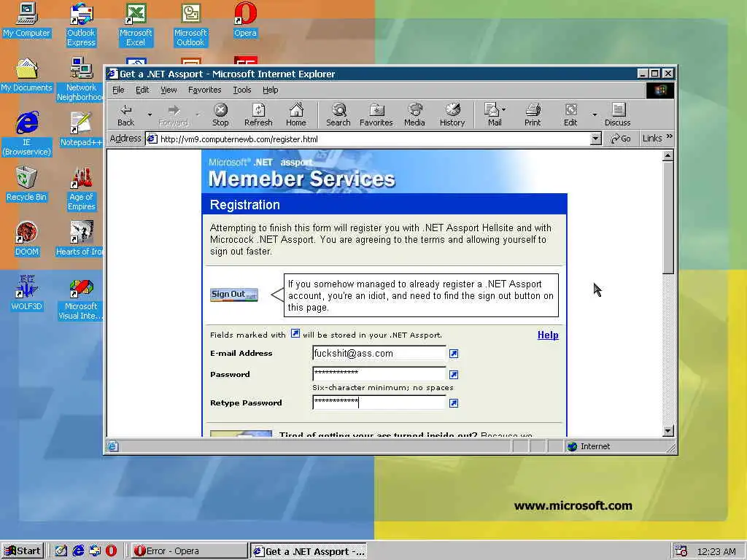Click the stored-field icon next to Retype Password

[x=454, y=402]
